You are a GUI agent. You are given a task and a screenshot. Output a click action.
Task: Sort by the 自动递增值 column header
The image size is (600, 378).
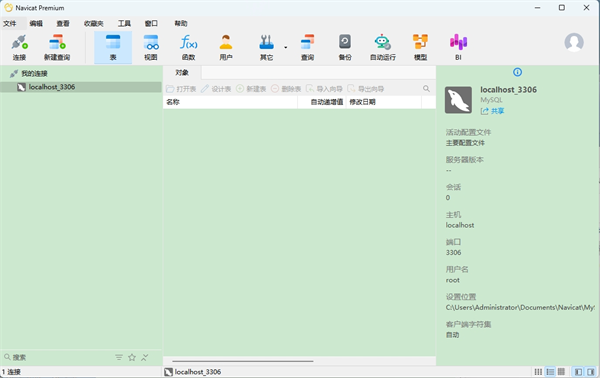click(x=322, y=102)
